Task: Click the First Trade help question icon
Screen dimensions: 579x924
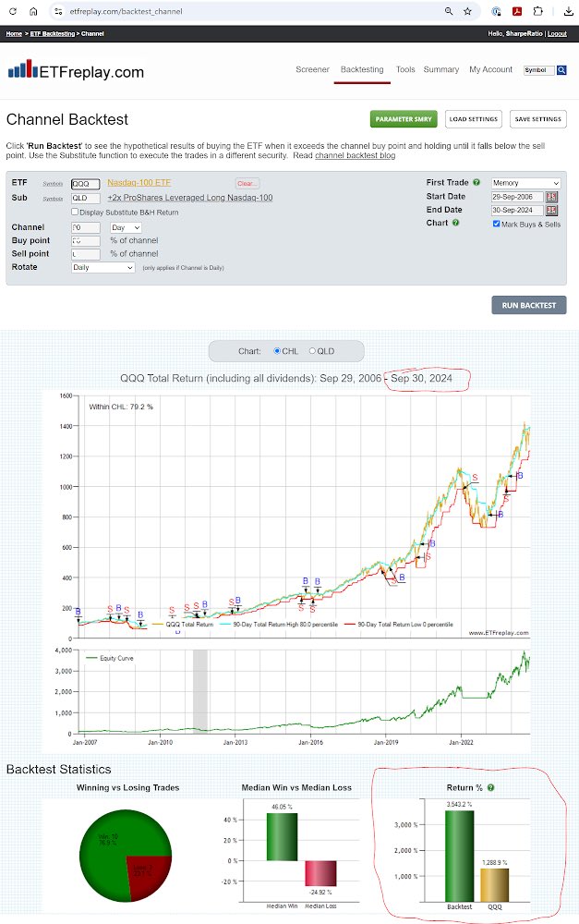Action: click(476, 183)
